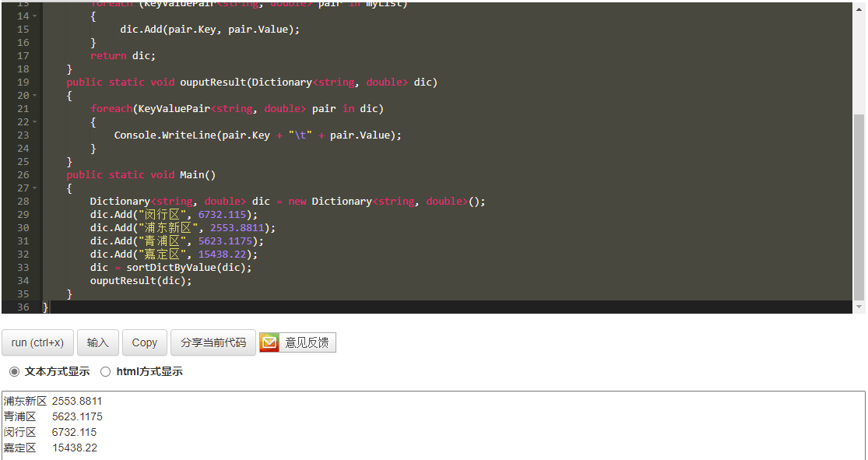Click the run (ctrl+x) button
The image size is (868, 460).
(x=37, y=342)
